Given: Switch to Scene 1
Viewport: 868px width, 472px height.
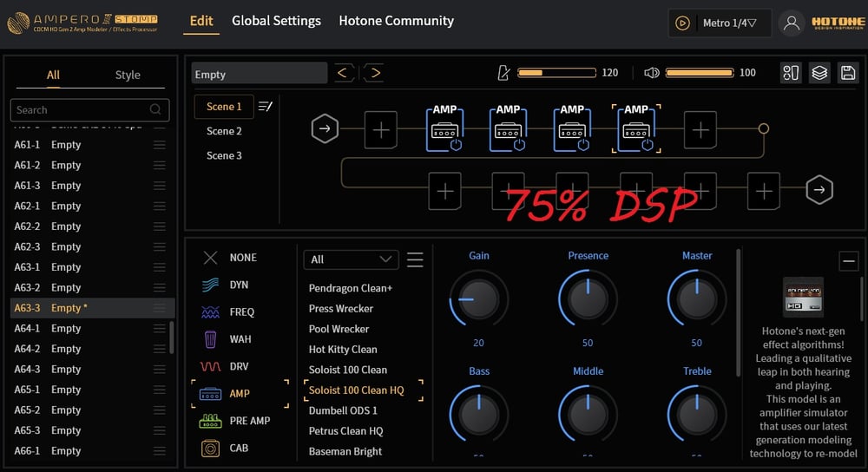Looking at the screenshot, I should [224, 106].
